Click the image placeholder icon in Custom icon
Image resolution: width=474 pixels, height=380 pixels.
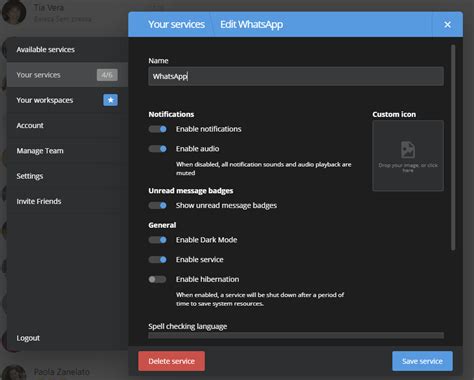(x=408, y=150)
